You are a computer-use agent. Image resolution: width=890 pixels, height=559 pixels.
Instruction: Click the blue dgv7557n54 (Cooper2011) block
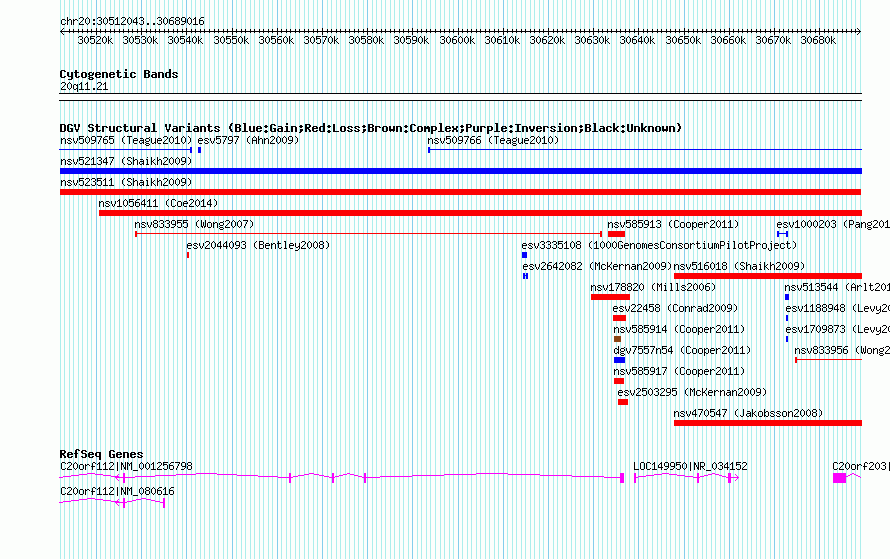point(619,360)
